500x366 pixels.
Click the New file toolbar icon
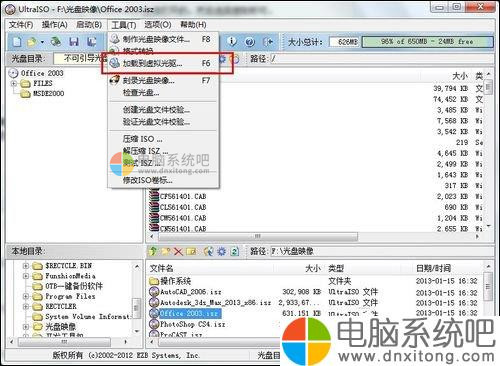click(17, 42)
